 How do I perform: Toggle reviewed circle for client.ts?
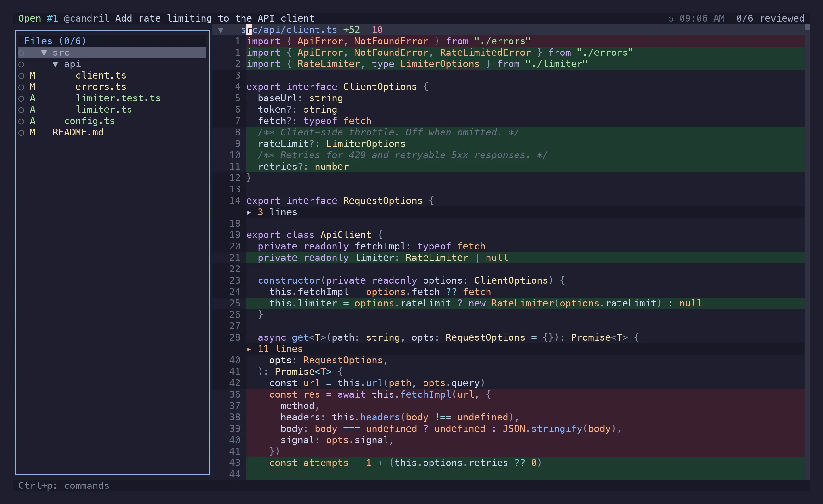point(22,76)
